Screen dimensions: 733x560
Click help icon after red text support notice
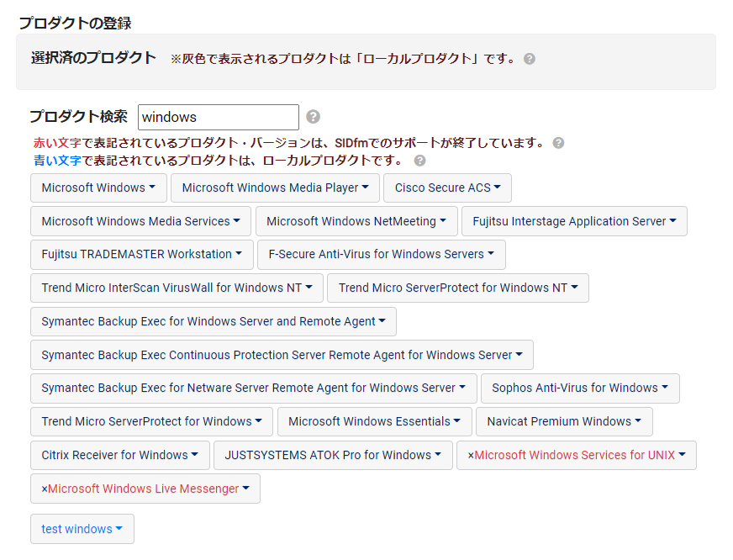558,143
